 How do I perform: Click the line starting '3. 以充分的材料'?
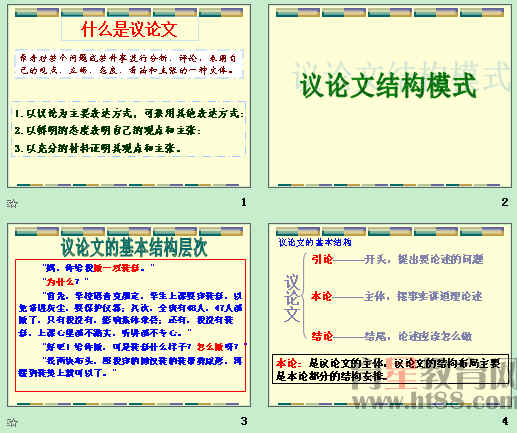pyautogui.click(x=98, y=148)
